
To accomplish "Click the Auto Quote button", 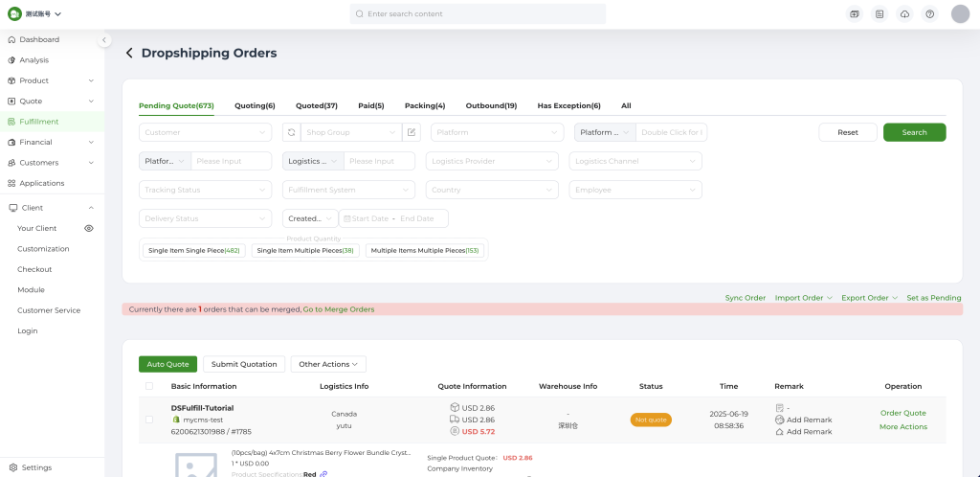I will click(167, 364).
